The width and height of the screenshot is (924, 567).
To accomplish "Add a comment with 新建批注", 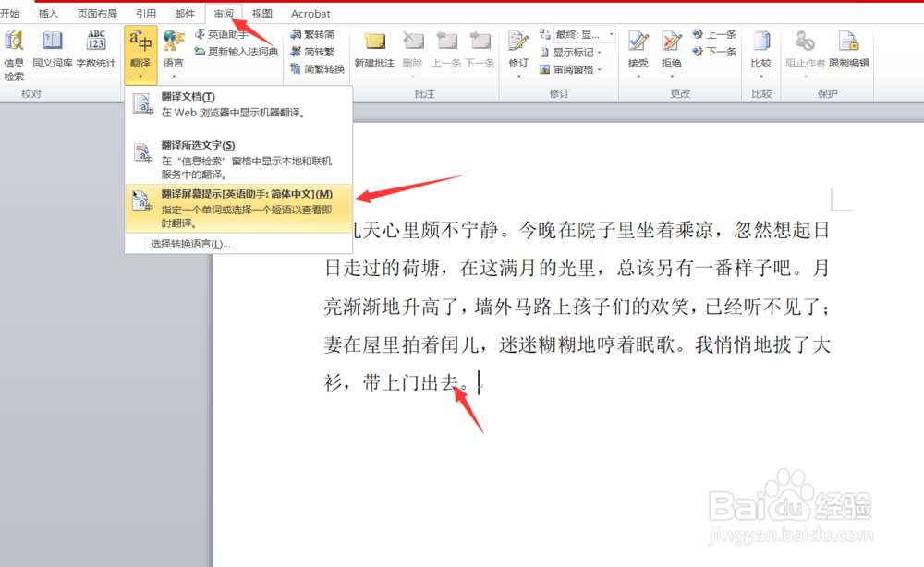I will pos(374,50).
